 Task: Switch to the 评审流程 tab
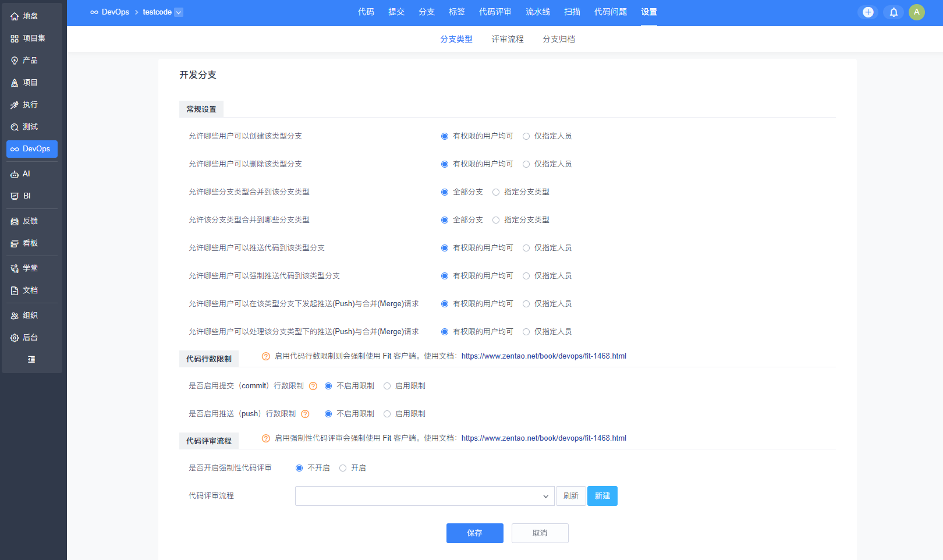[x=507, y=39]
